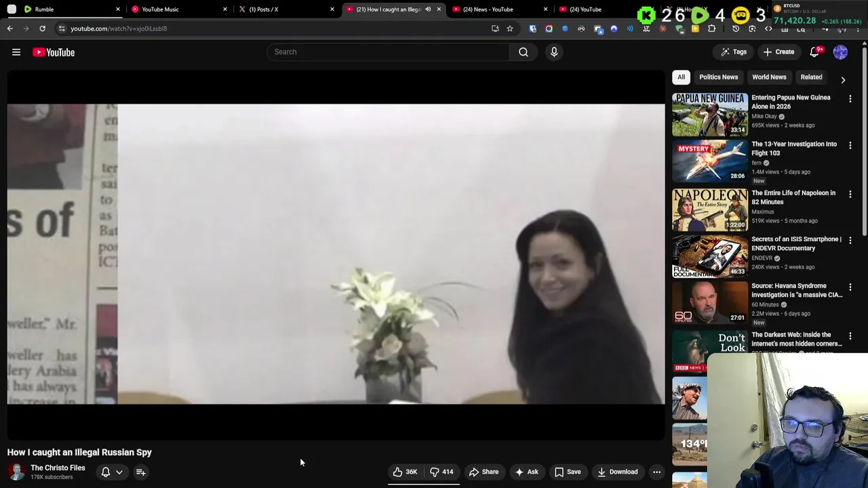
Task: Open the Tags extension button
Action: coord(734,52)
